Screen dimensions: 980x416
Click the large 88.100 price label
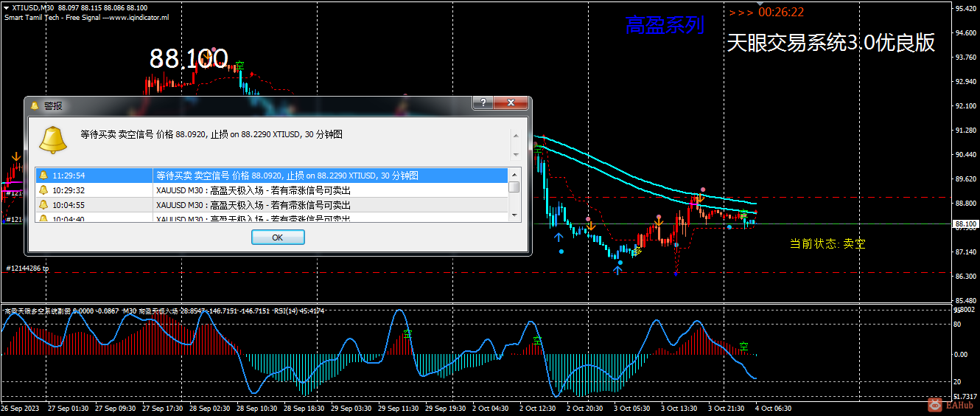(x=189, y=59)
